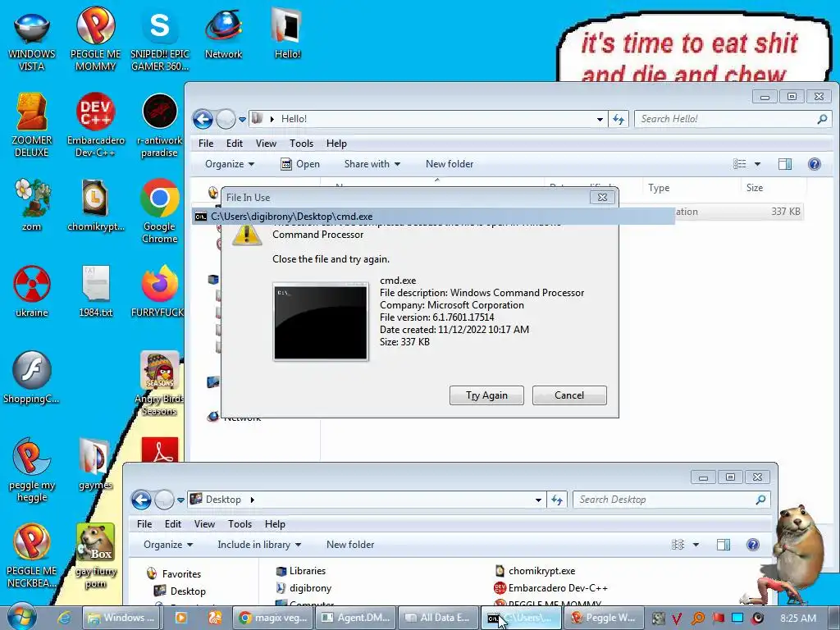Expand Include in library dropdown
Screen dimensions: 840x630
tap(259, 545)
